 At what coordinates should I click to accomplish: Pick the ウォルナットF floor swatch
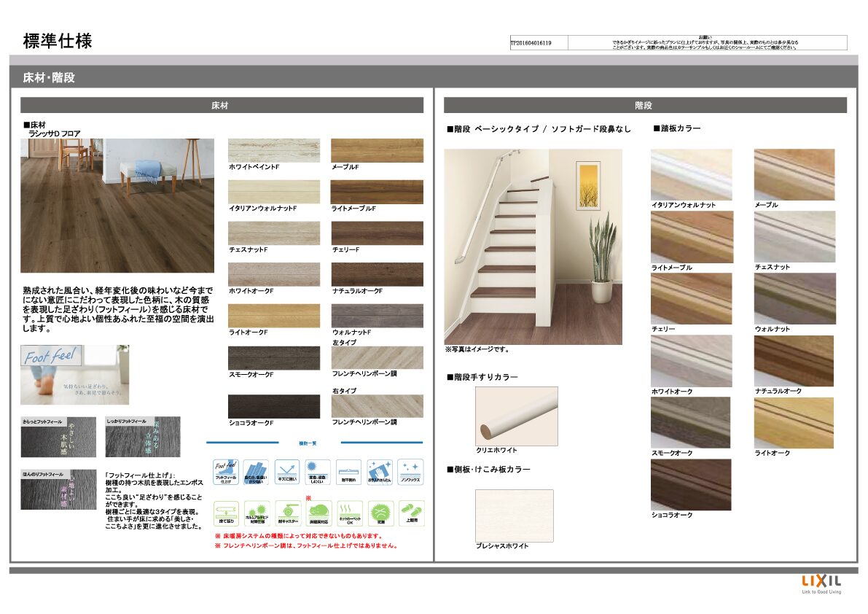coord(377,316)
